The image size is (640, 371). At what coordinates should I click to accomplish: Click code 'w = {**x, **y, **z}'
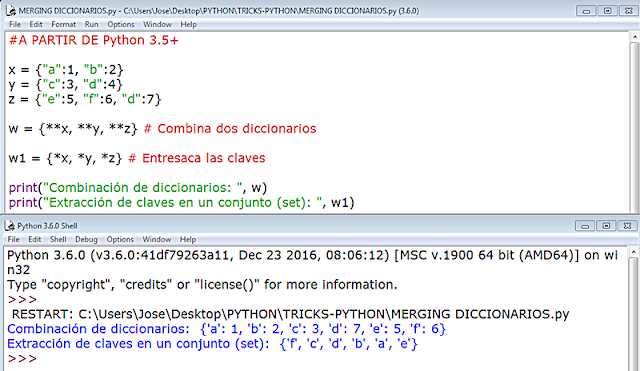coord(73,129)
